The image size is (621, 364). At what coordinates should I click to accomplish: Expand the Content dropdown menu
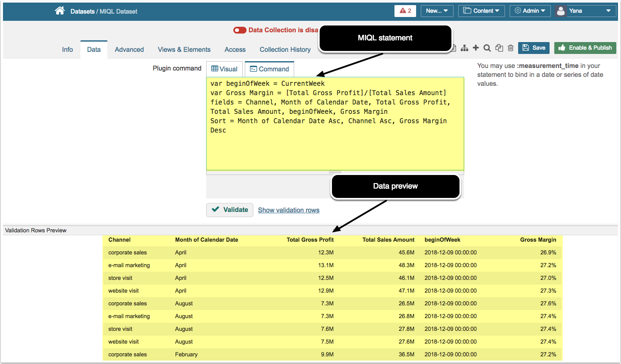(x=481, y=11)
